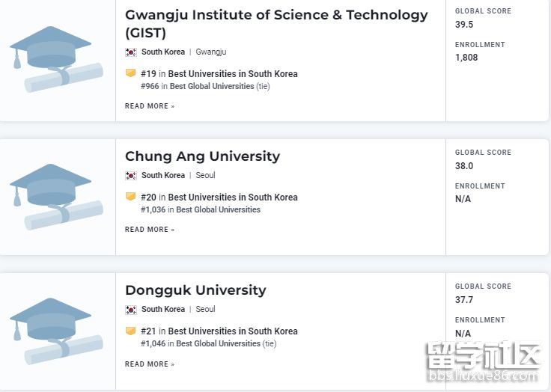Open the Dongguk University title link
Screen dimensions: 551x392
(195, 290)
